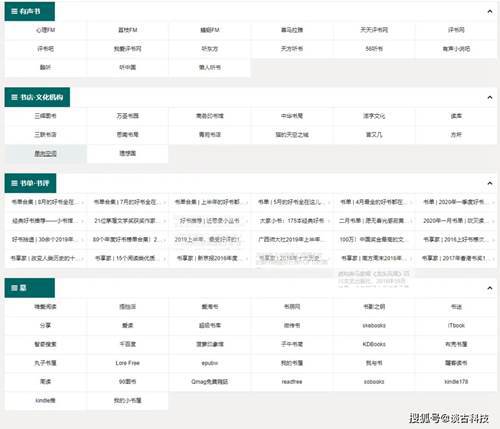
Task: Open the KDBooks link
Action: click(374, 344)
